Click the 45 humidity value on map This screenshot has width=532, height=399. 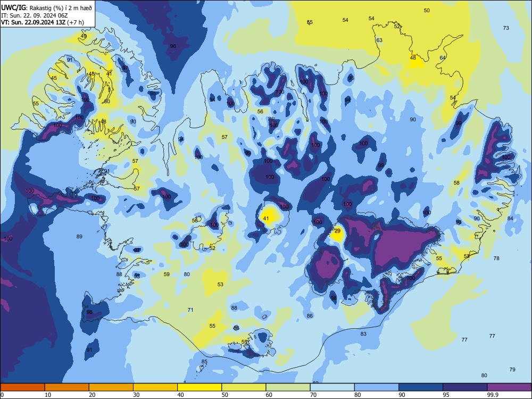click(x=54, y=78)
